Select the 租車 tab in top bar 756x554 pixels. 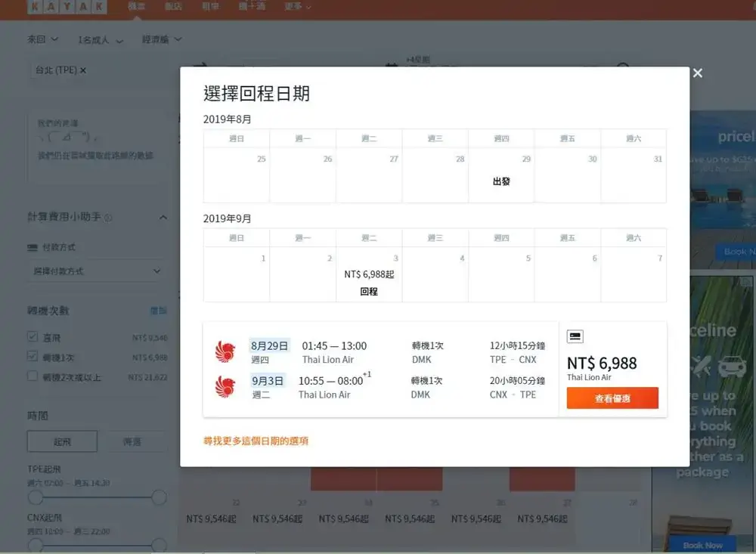(x=210, y=6)
